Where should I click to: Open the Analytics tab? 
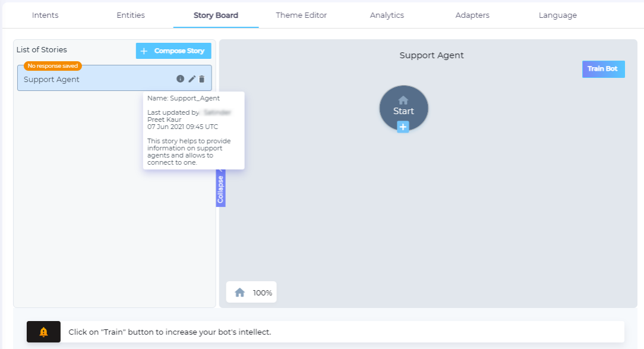pos(387,15)
